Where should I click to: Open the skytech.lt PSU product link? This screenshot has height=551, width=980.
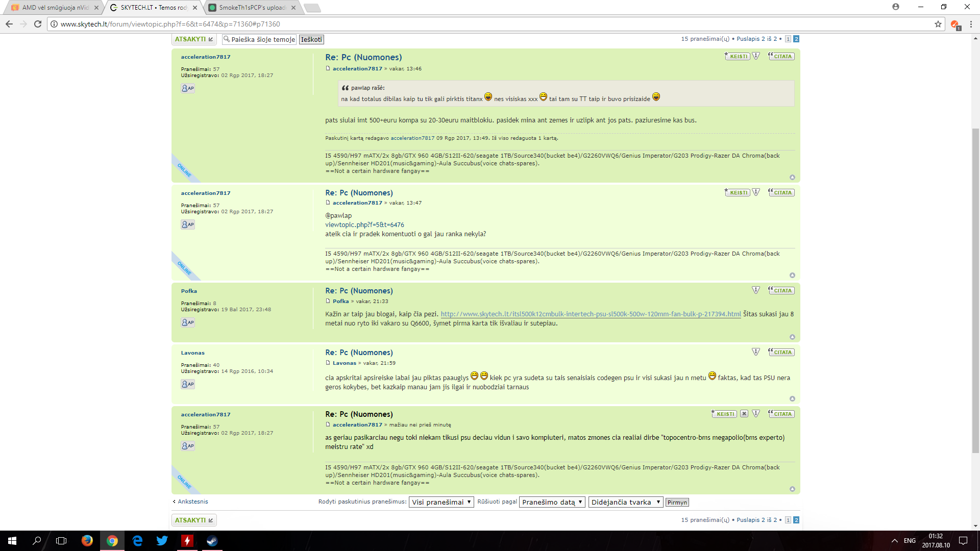coord(591,314)
